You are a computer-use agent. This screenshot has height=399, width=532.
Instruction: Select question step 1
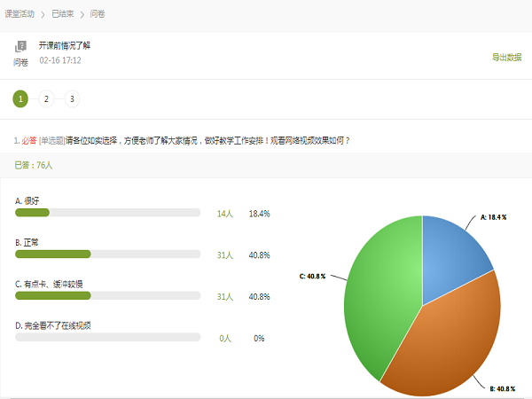tap(20, 98)
